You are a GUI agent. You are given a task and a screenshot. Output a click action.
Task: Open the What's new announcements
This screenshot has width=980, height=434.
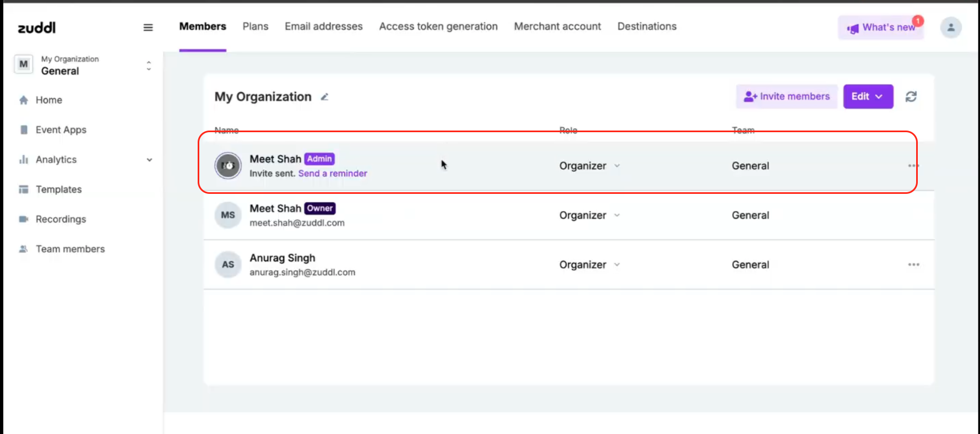click(x=881, y=28)
